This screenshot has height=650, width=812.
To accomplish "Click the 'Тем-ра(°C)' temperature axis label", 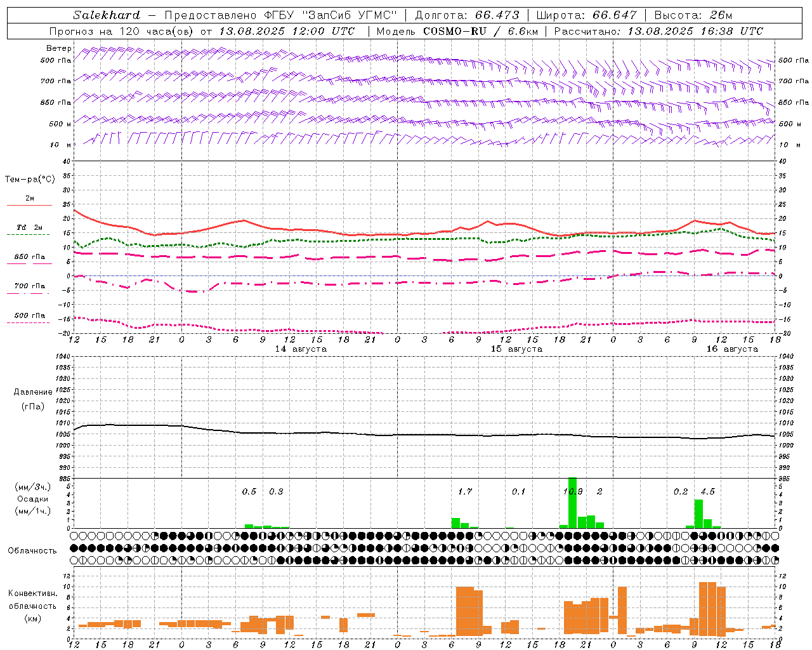I will 30,180.
